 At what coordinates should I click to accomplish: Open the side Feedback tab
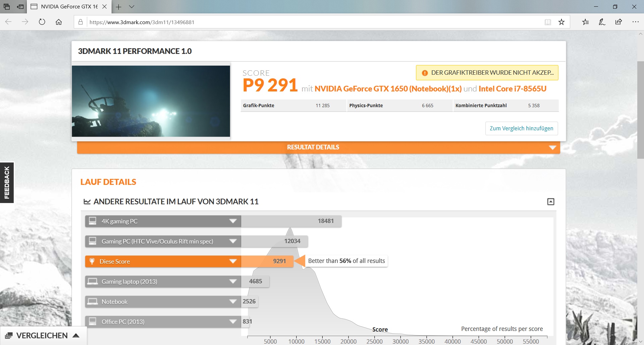[x=7, y=183]
